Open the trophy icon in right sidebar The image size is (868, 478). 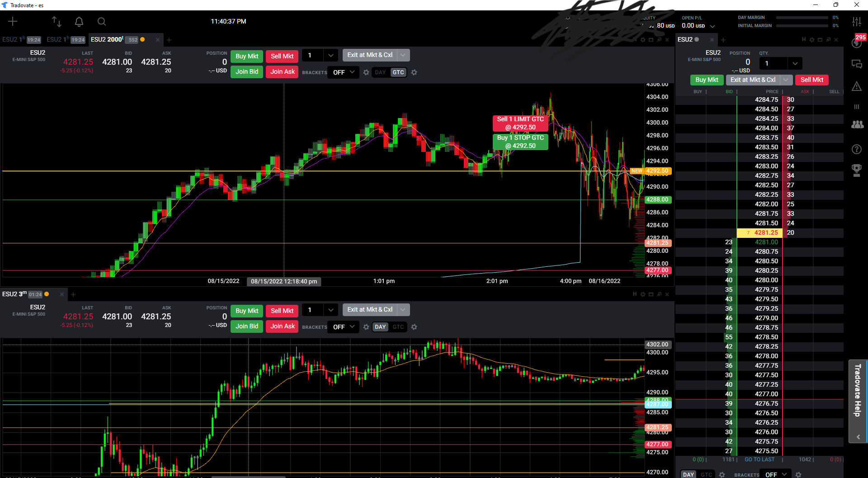point(857,170)
